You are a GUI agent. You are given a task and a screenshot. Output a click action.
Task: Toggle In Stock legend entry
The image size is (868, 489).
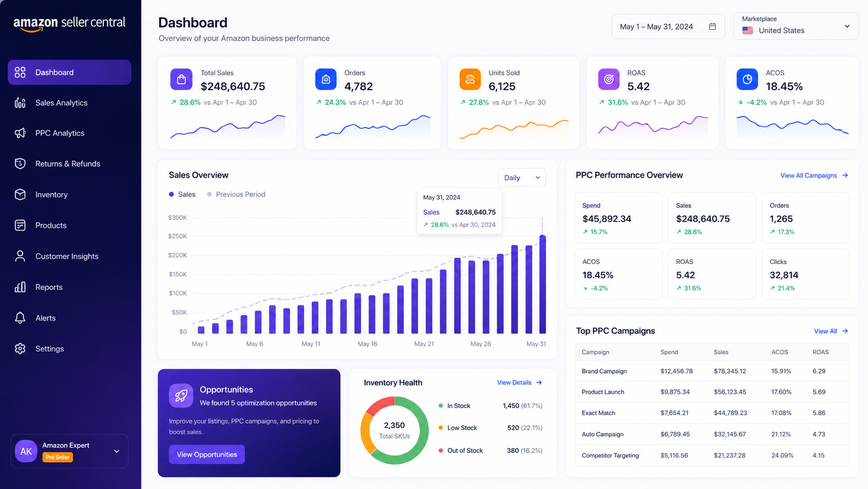[455, 406]
